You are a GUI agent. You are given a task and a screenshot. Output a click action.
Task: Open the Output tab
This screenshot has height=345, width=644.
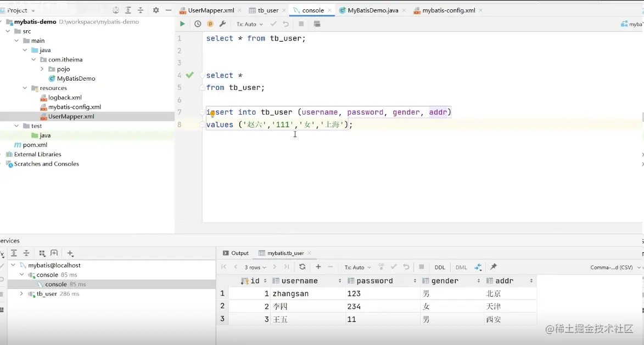[x=236, y=253]
